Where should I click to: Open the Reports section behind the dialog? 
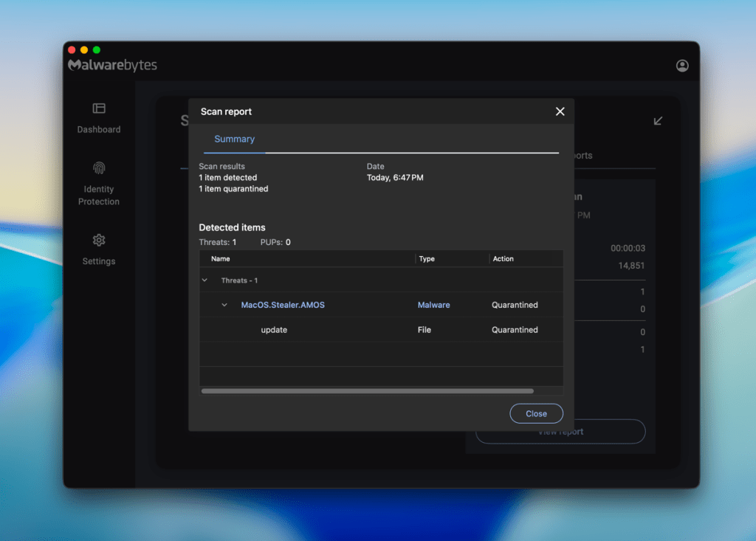coord(581,156)
